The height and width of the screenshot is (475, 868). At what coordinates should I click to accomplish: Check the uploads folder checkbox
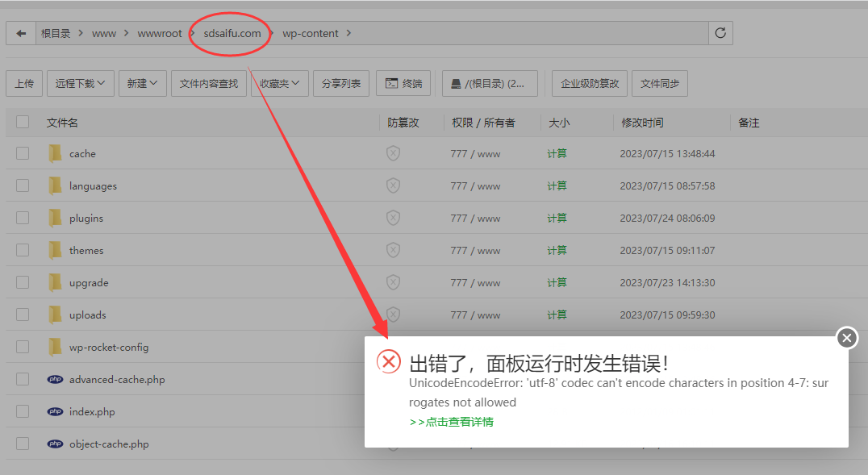pos(23,315)
